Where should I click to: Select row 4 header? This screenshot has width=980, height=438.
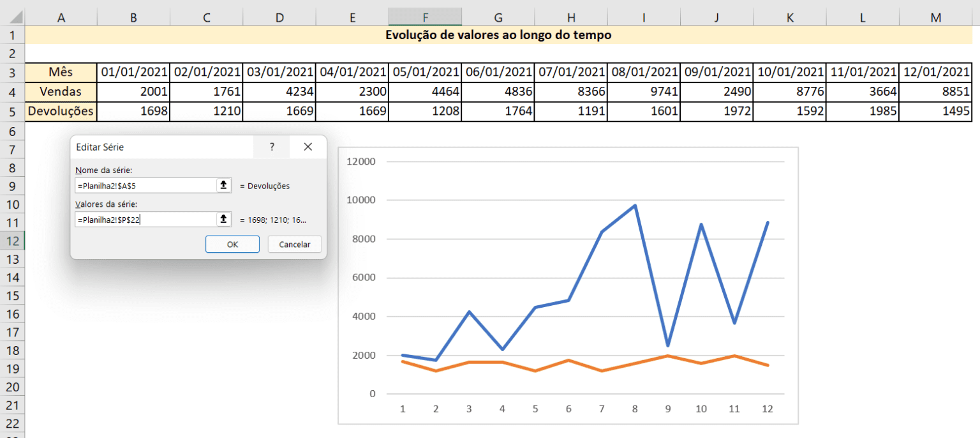13,91
